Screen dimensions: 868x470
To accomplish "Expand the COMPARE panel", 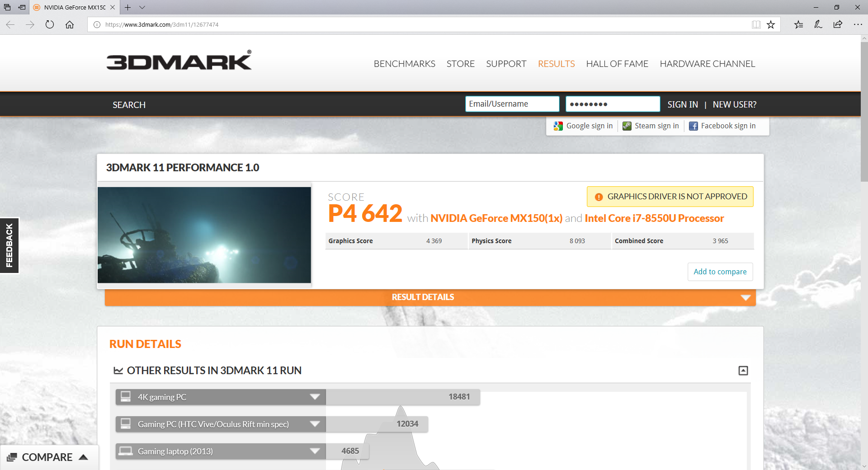I will pos(49,457).
